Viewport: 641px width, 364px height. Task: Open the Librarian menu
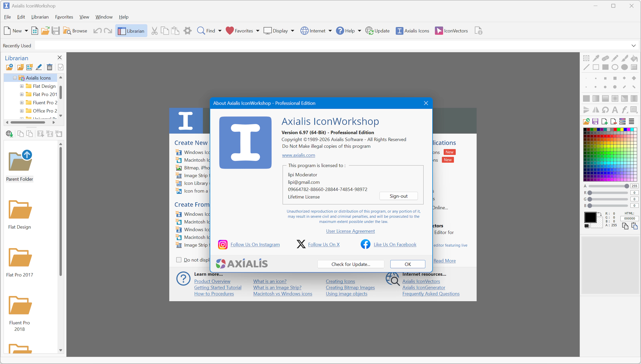point(40,17)
